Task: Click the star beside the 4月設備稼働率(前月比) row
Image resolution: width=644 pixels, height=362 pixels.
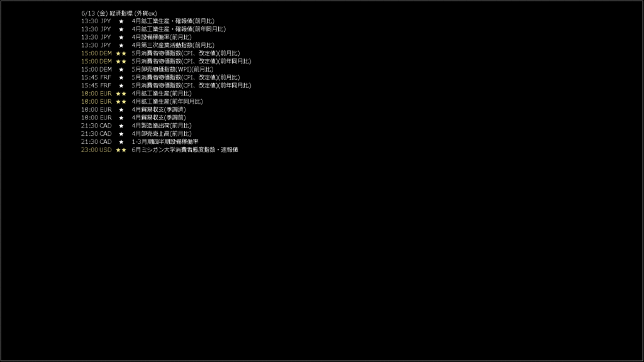Action: pyautogui.click(x=121, y=37)
